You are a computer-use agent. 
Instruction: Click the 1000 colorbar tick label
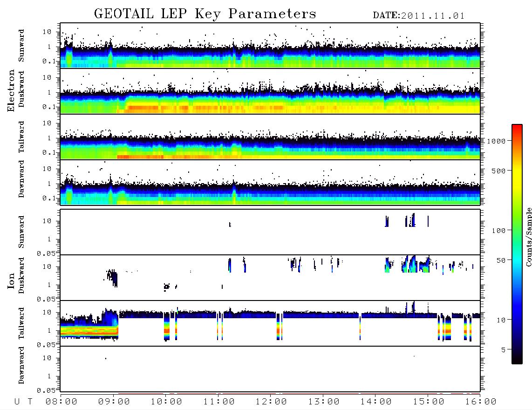496,141
